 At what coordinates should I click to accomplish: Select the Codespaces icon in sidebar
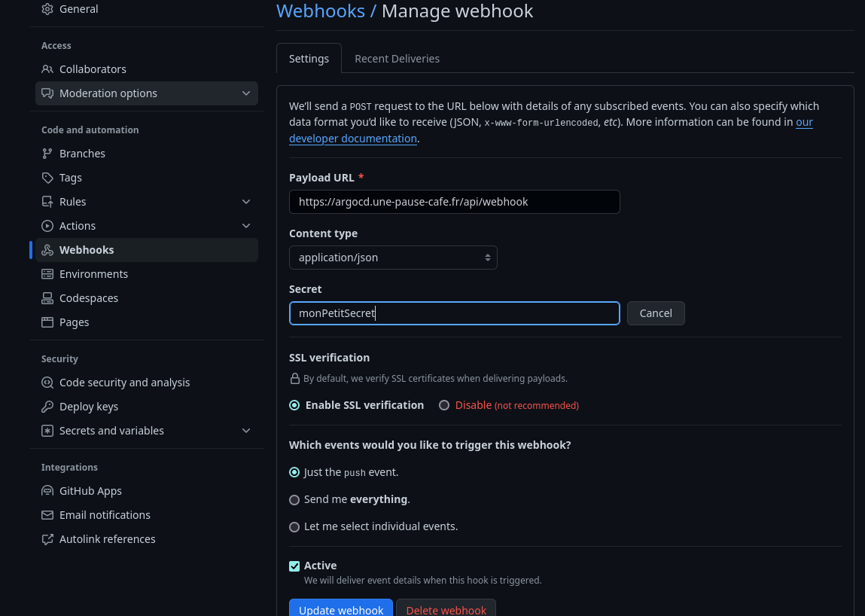point(46,297)
